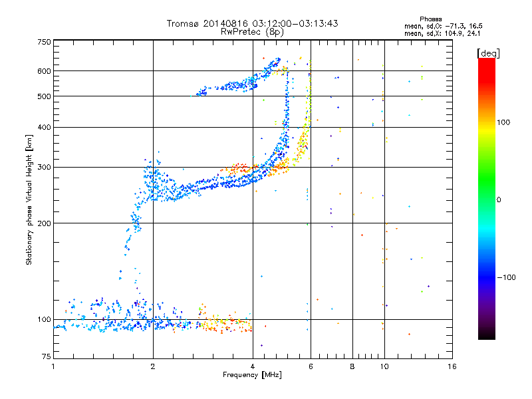Click the x-axis '2' tick label
The width and height of the screenshot is (532, 399).
coord(153,366)
